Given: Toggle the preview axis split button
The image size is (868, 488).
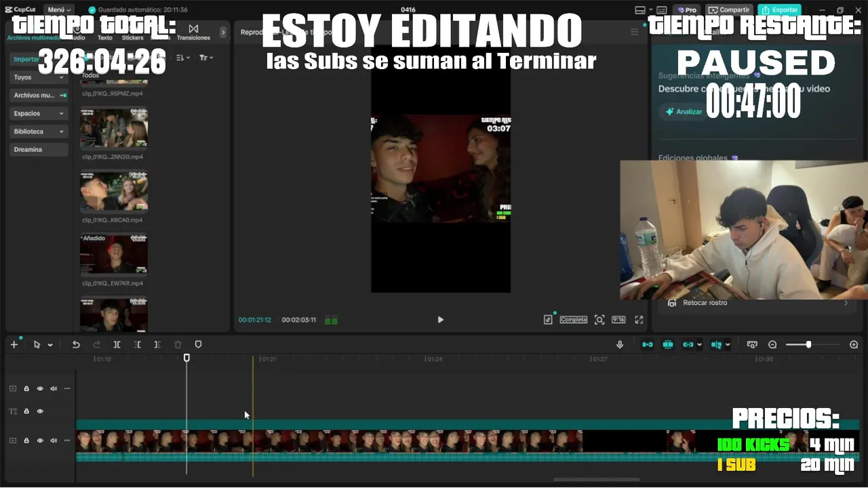Looking at the screenshot, I should (716, 344).
